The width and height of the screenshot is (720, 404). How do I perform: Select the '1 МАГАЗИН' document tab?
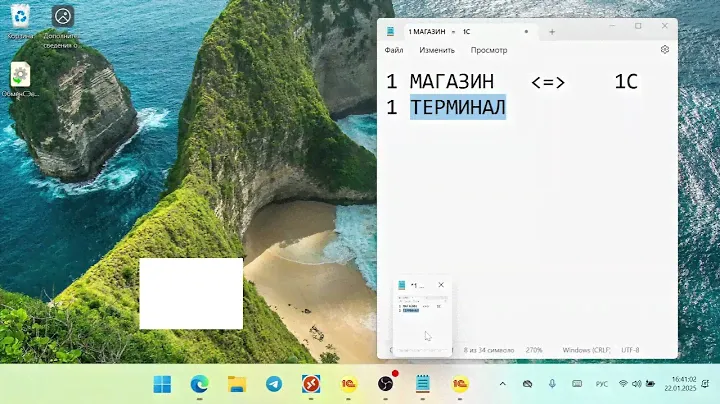tap(430, 31)
